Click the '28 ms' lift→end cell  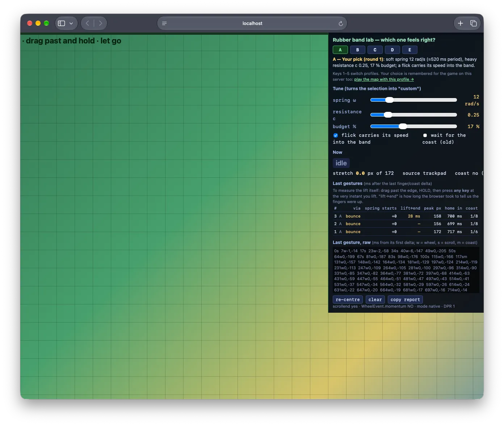click(414, 216)
